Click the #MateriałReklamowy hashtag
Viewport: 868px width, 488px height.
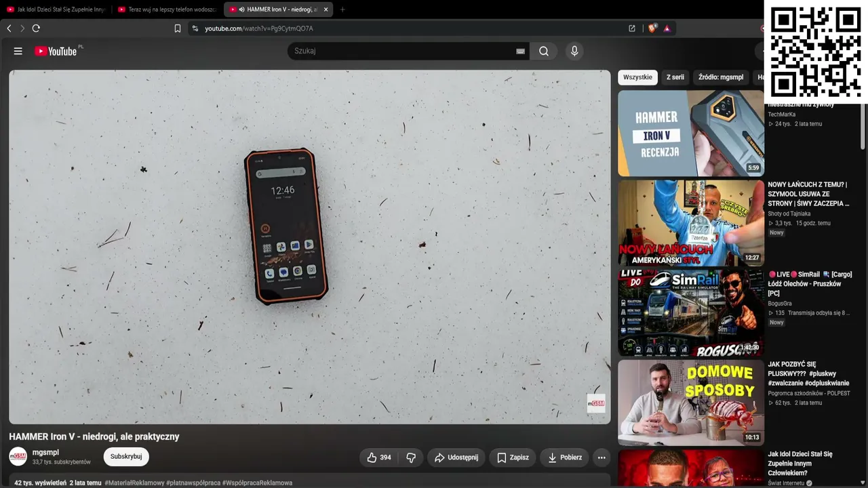click(x=134, y=483)
